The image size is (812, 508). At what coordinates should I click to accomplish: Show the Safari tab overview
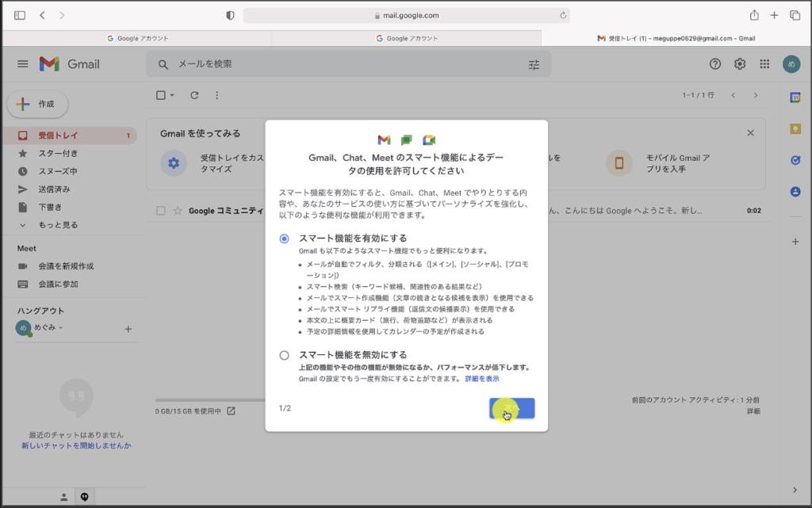(x=795, y=16)
